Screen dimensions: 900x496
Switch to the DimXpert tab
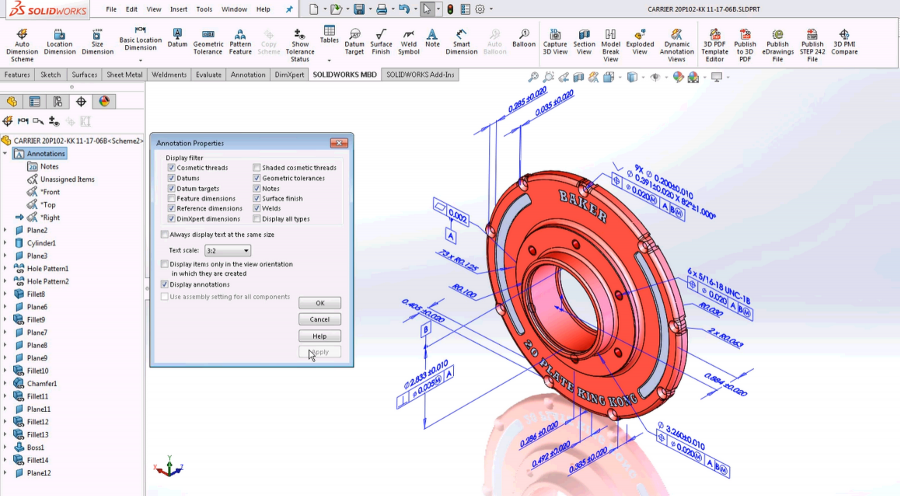coord(289,75)
